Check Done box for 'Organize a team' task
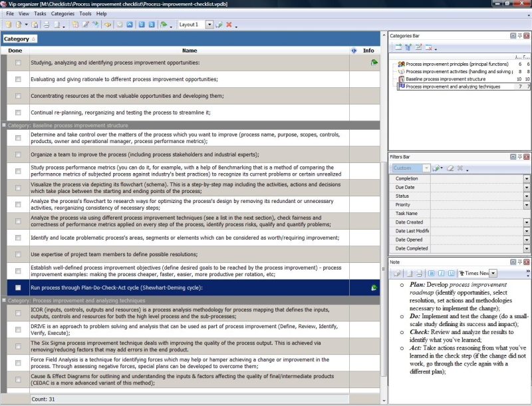This screenshot has height=406, width=532. click(x=18, y=154)
